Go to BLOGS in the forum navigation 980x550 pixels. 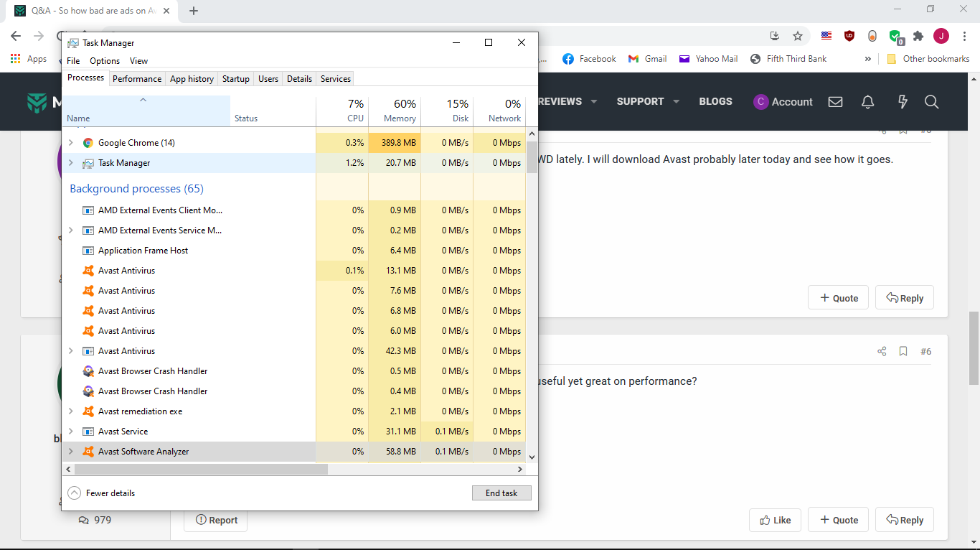coord(716,102)
